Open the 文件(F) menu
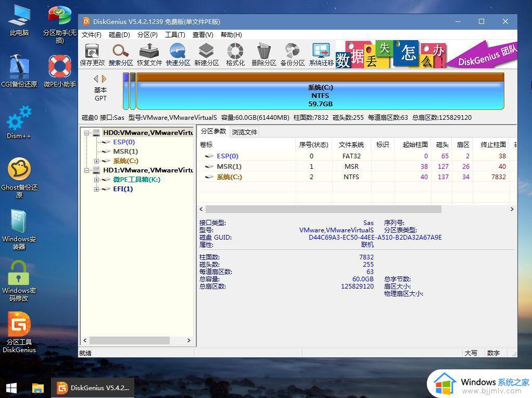Image resolution: width=532 pixels, height=398 pixels. pos(91,34)
